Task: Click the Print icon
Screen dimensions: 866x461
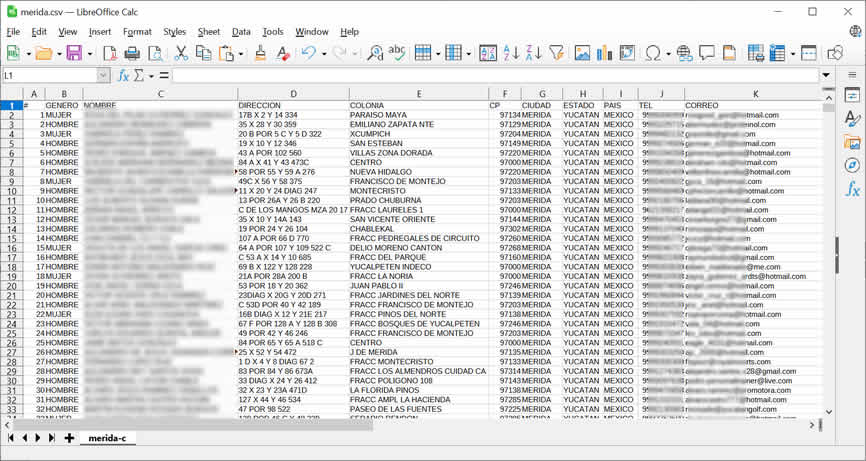Action: click(x=132, y=53)
